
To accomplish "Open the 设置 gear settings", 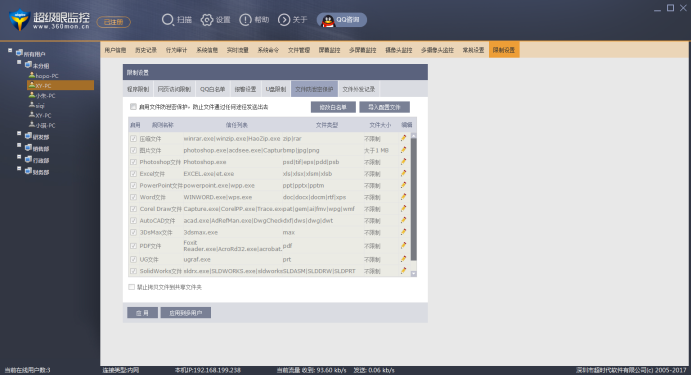I will (215, 20).
